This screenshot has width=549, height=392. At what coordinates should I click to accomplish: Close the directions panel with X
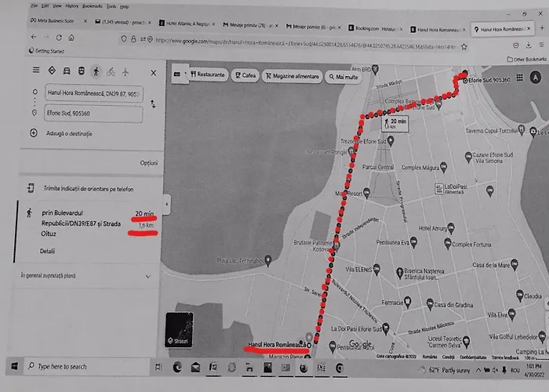tap(154, 73)
